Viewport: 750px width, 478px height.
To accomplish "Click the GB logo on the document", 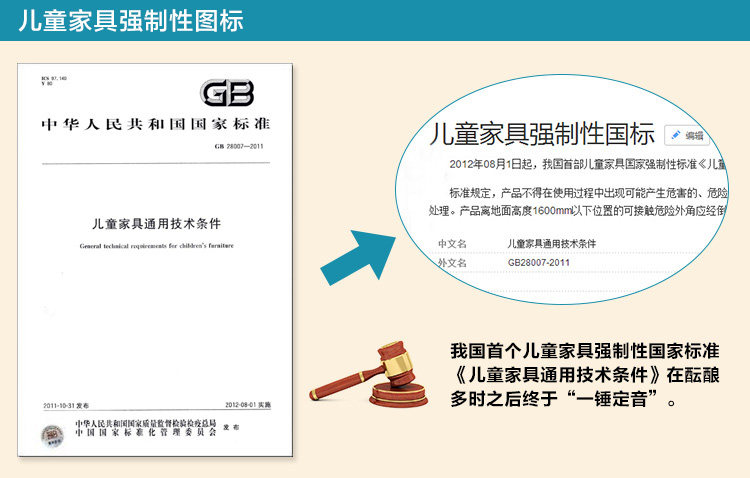I will 227,93.
